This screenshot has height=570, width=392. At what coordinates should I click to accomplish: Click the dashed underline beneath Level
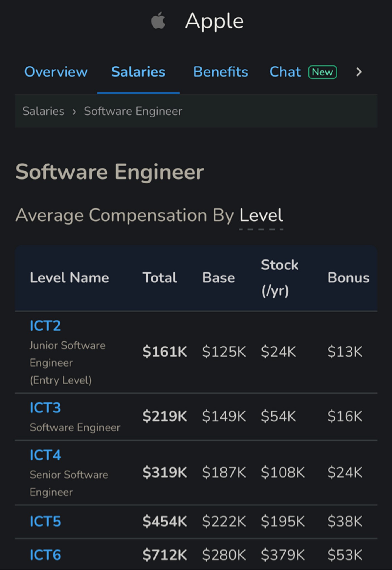click(x=261, y=229)
